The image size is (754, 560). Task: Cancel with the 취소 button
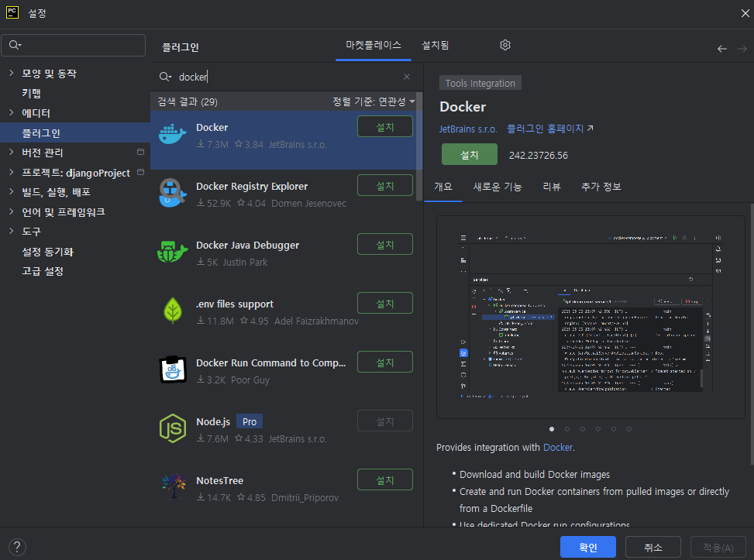[653, 547]
